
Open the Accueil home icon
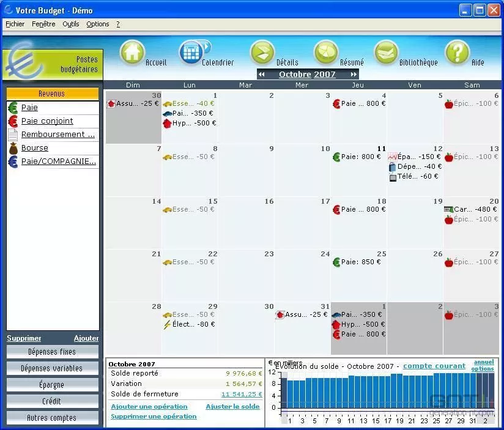(132, 53)
